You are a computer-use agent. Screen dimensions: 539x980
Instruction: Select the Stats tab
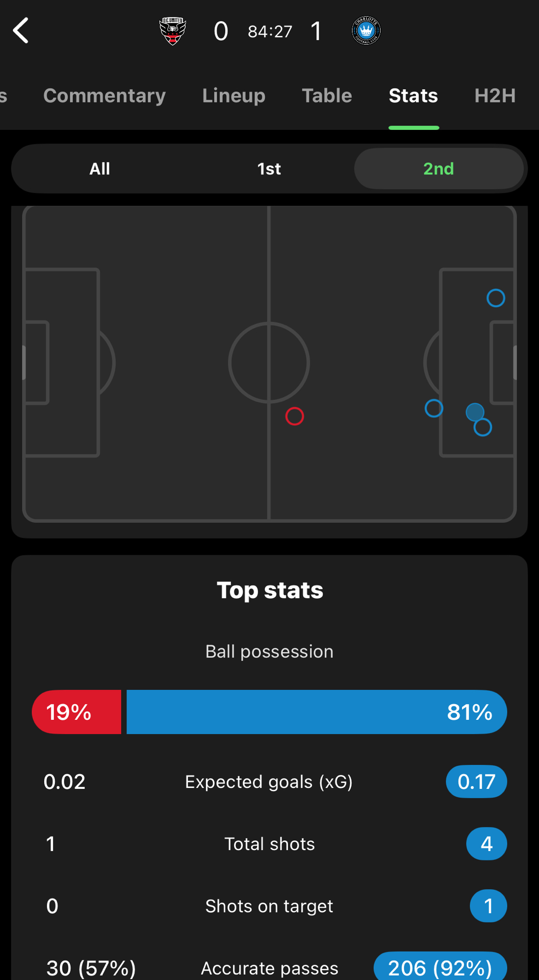[x=413, y=96]
